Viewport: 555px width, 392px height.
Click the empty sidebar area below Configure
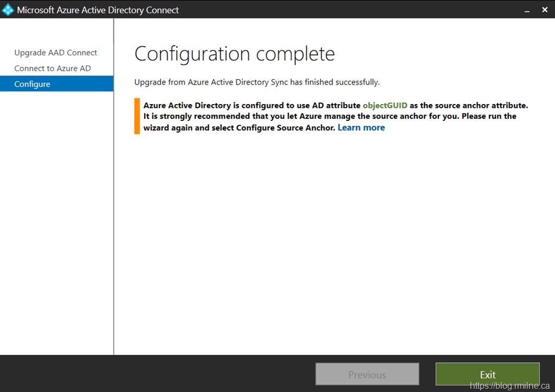click(x=56, y=217)
